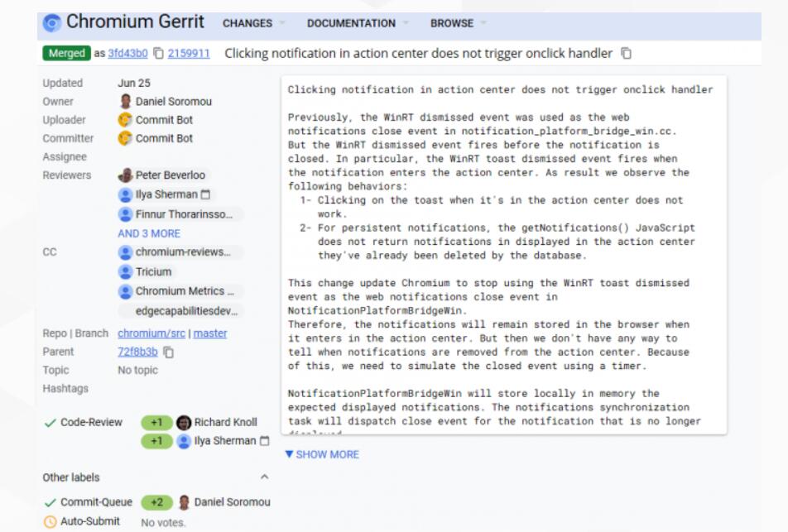
Task: Click the Code-Review checkmark icon
Action: pyautogui.click(x=50, y=423)
